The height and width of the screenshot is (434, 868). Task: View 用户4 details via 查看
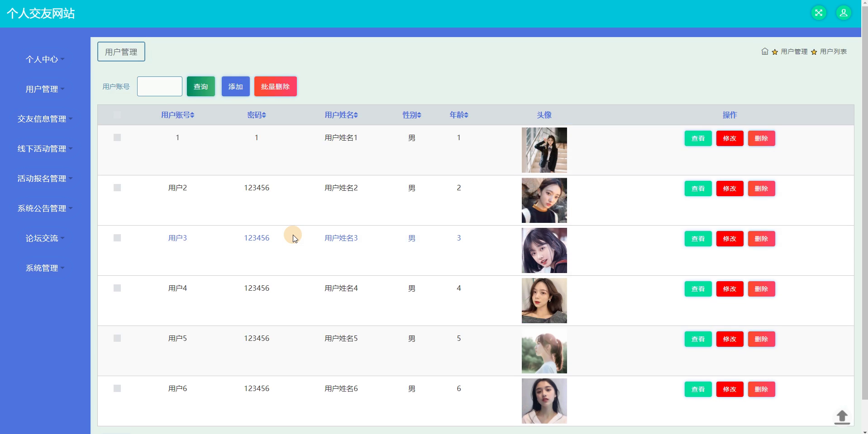[x=698, y=289]
